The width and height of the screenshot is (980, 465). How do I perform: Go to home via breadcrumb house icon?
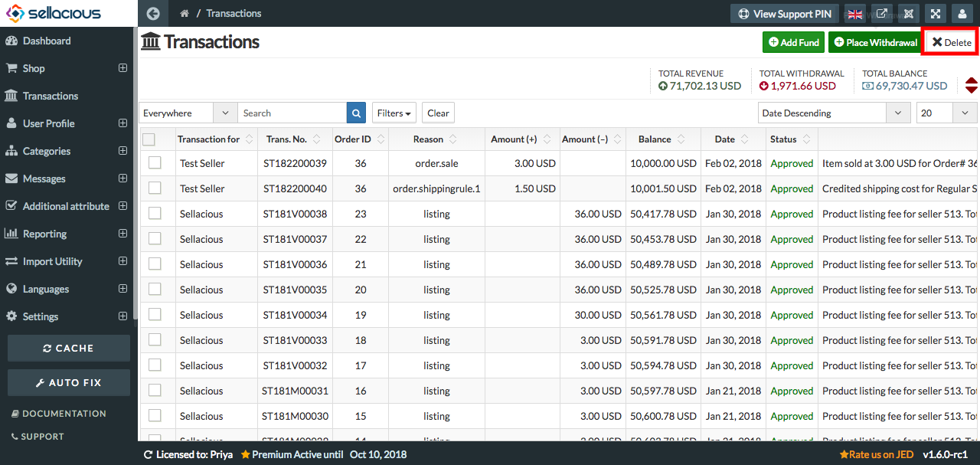(185, 14)
